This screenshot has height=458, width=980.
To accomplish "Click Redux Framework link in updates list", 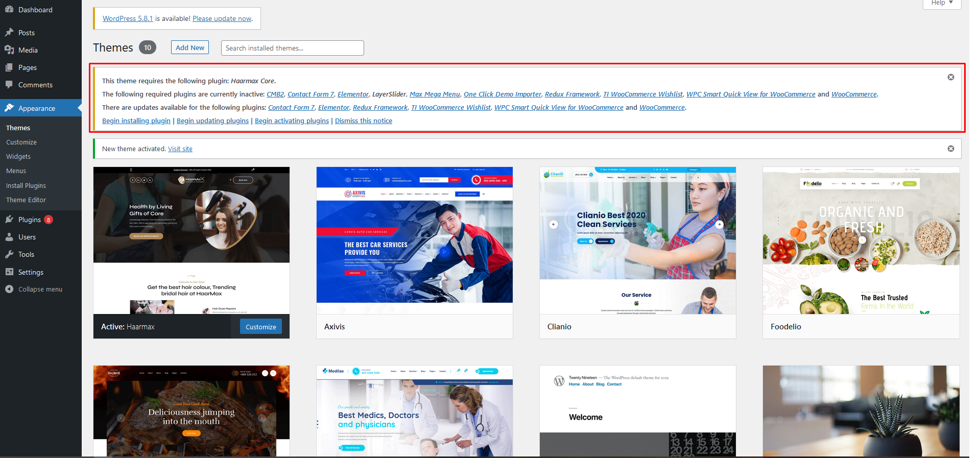I will (x=380, y=107).
